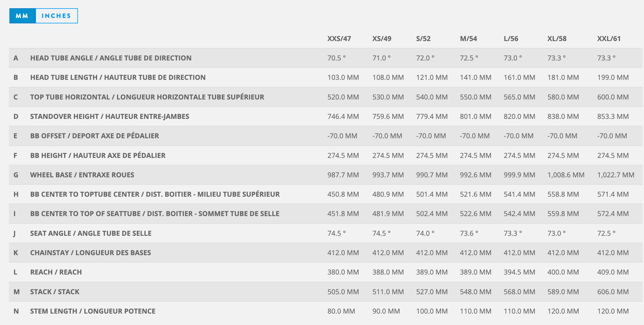Image resolution: width=644 pixels, height=325 pixels.
Task: Click the Reach row label
Action: tap(56, 272)
